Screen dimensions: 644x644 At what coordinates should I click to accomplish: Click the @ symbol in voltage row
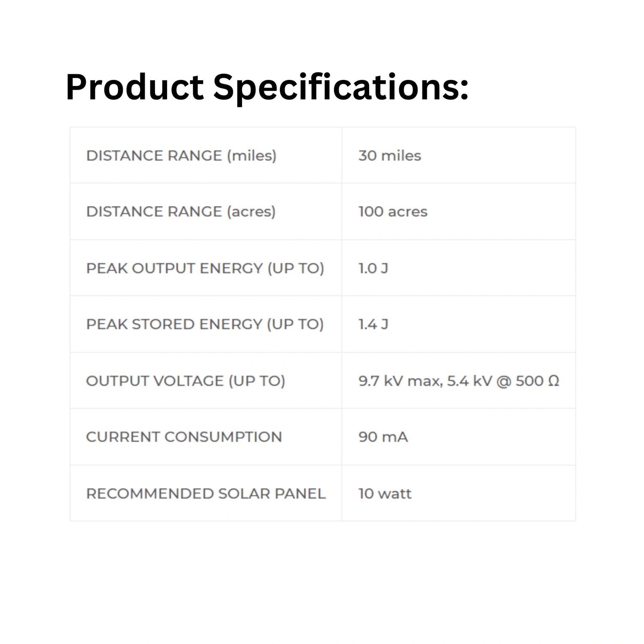(503, 381)
